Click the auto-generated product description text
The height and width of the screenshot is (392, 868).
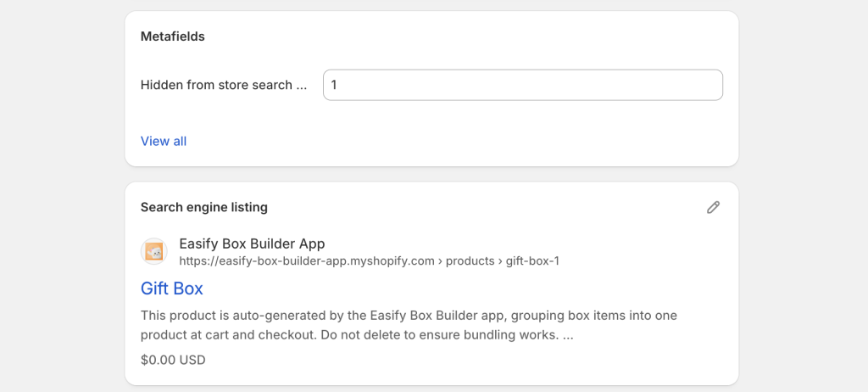coord(407,316)
